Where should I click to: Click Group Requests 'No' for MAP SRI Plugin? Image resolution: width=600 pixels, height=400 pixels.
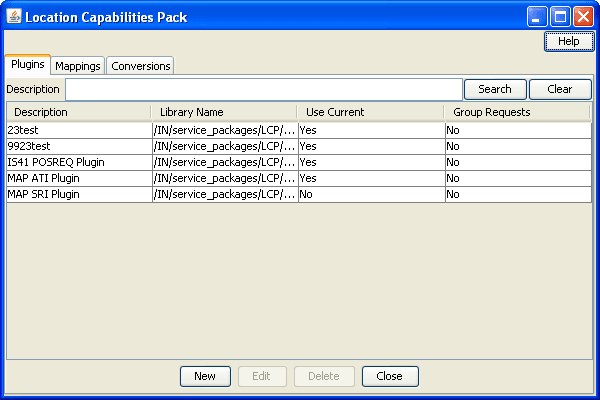click(x=518, y=194)
